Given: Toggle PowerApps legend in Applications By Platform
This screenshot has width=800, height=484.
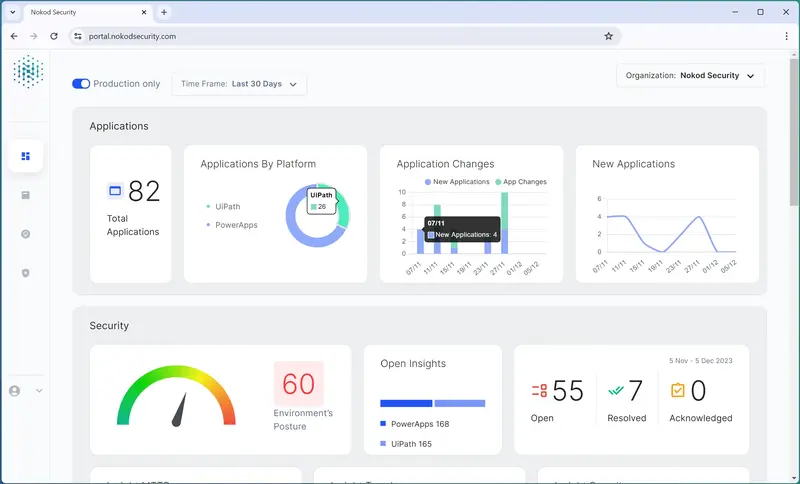Looking at the screenshot, I should coord(232,225).
